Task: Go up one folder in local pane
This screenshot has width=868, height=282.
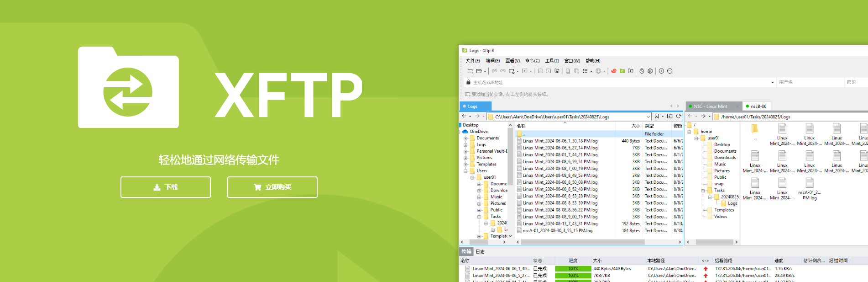Action: pos(669,116)
